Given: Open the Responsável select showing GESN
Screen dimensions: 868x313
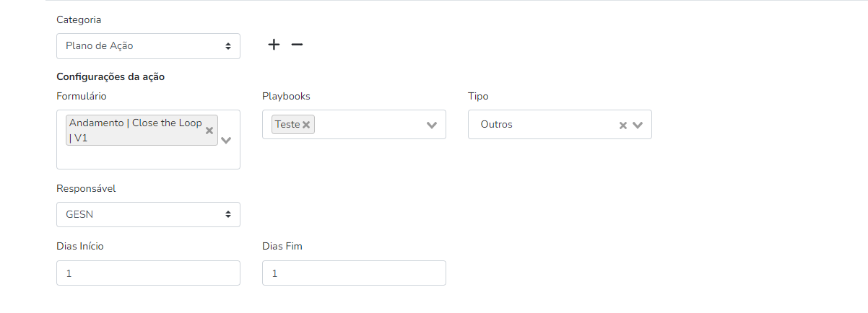Looking at the screenshot, I should 148,214.
